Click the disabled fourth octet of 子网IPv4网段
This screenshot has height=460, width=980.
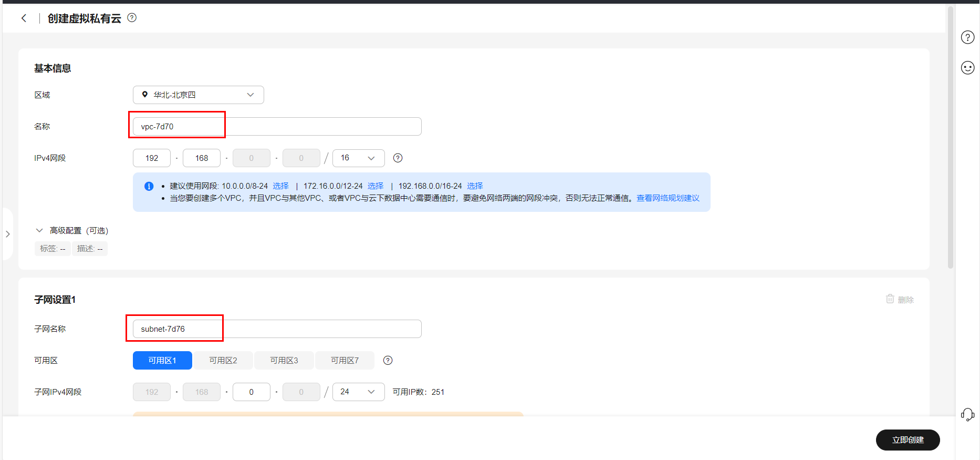[301, 392]
